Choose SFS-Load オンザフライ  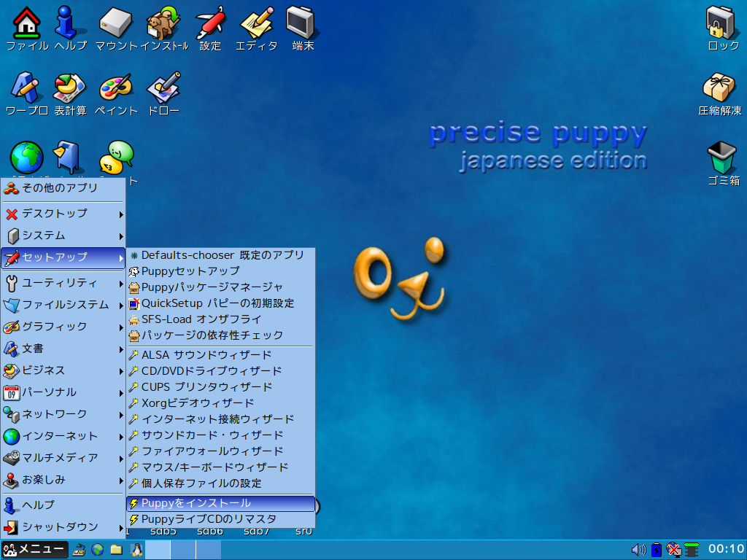coord(220,320)
